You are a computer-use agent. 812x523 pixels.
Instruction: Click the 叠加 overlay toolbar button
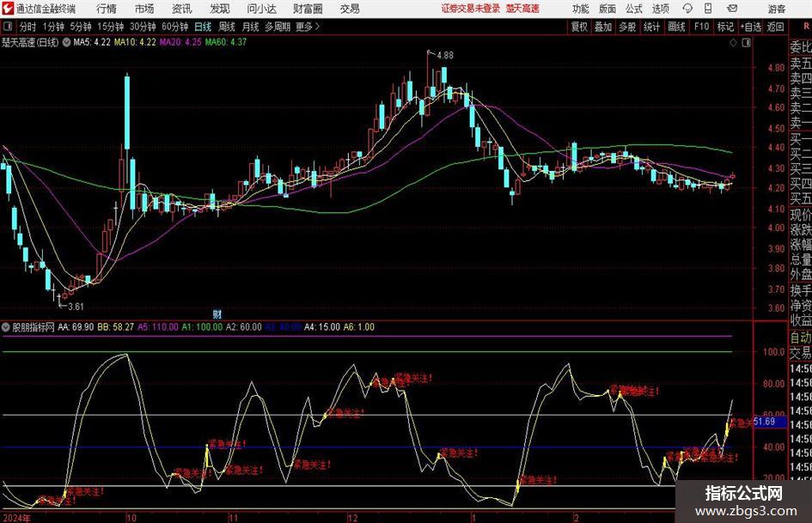[603, 27]
